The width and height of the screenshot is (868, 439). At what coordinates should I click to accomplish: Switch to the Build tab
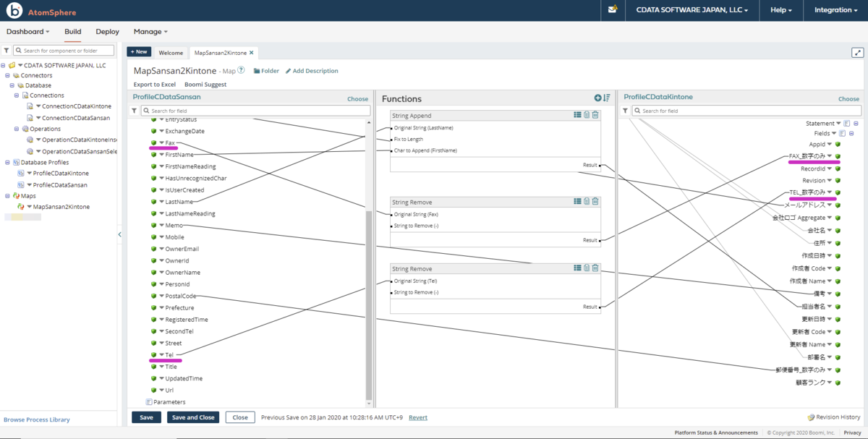pyautogui.click(x=72, y=32)
